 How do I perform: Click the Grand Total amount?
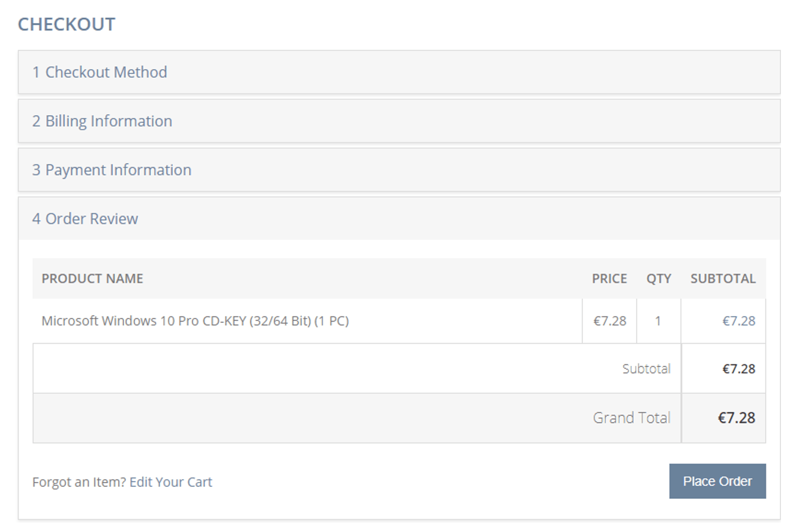(736, 418)
